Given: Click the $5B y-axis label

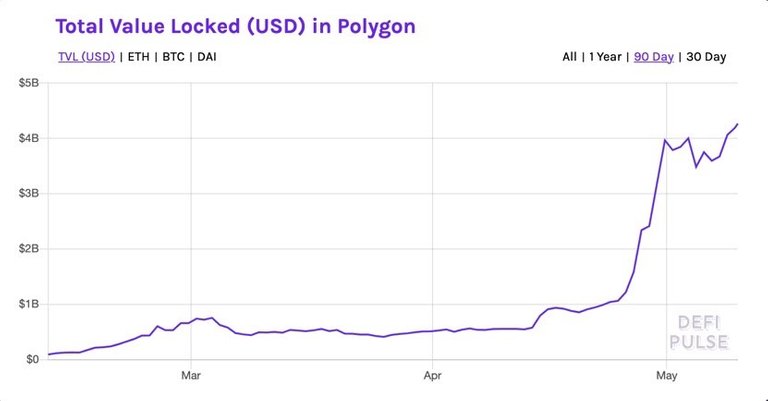Looking at the screenshot, I should coord(27,83).
